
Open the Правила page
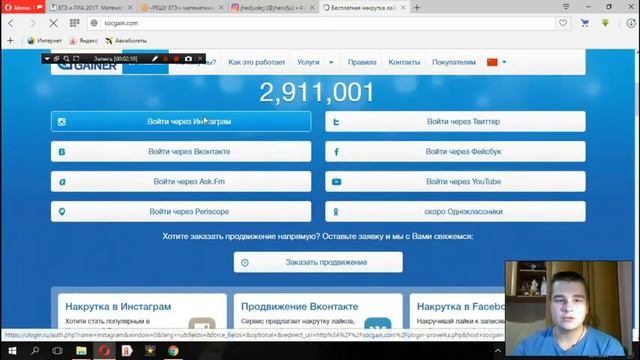(362, 62)
